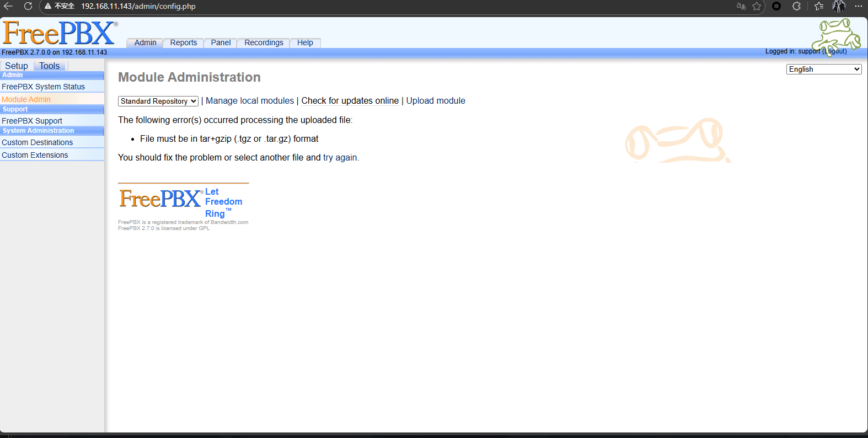Click Check for updates online link
This screenshot has width=868, height=438.
tap(350, 100)
